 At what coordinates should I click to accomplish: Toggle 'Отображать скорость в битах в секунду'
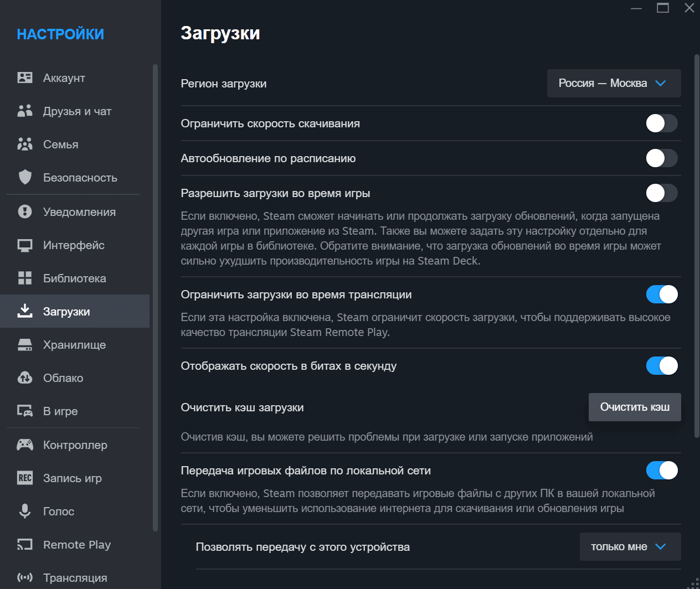[x=662, y=365]
